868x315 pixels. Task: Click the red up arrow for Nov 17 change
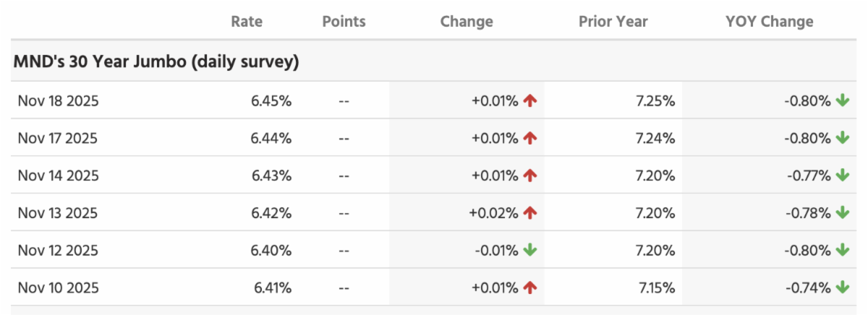click(x=530, y=139)
